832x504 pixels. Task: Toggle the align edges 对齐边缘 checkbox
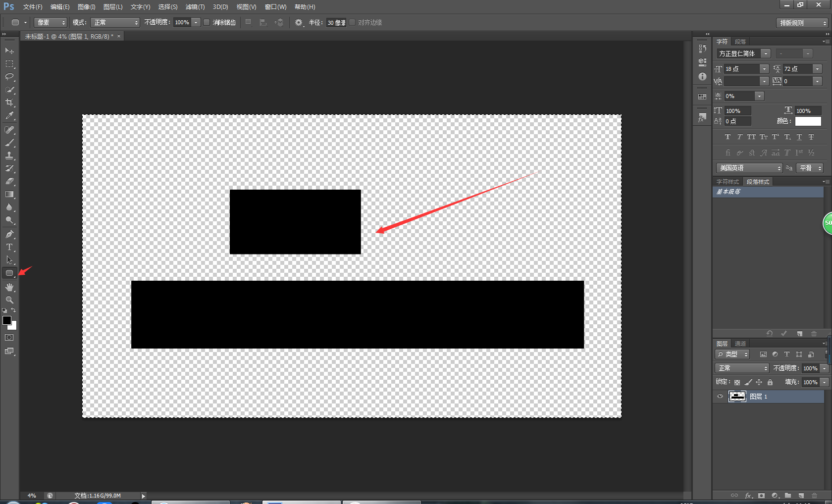coord(352,22)
